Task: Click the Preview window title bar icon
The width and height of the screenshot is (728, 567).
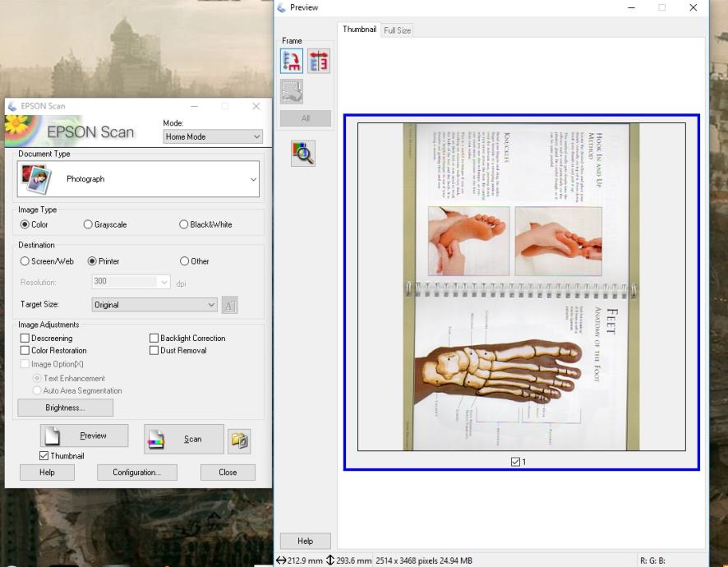Action: (281, 7)
